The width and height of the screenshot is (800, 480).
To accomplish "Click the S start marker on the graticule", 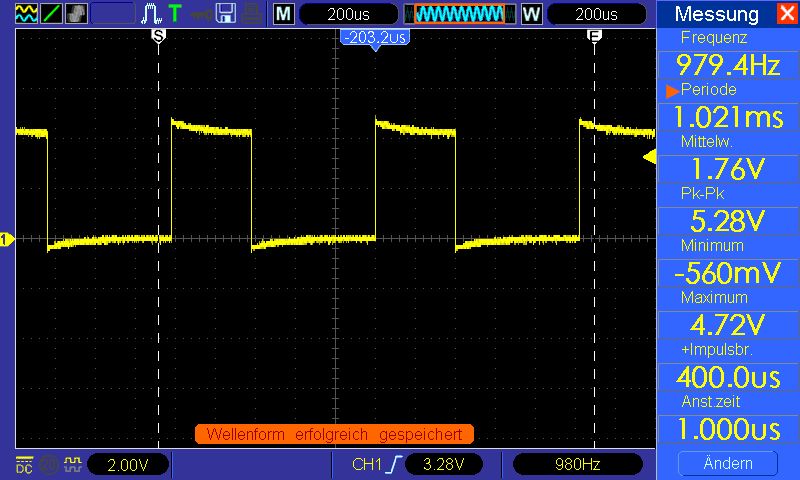I will pos(158,35).
